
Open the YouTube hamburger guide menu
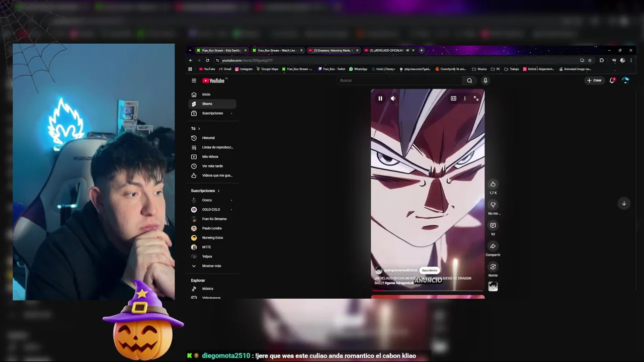click(x=194, y=80)
